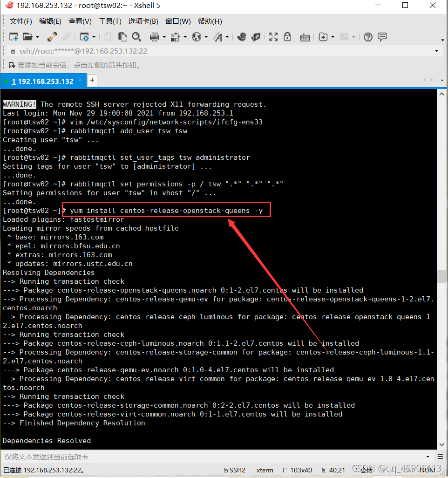Expand font icon dropdown arrow

coord(227,37)
